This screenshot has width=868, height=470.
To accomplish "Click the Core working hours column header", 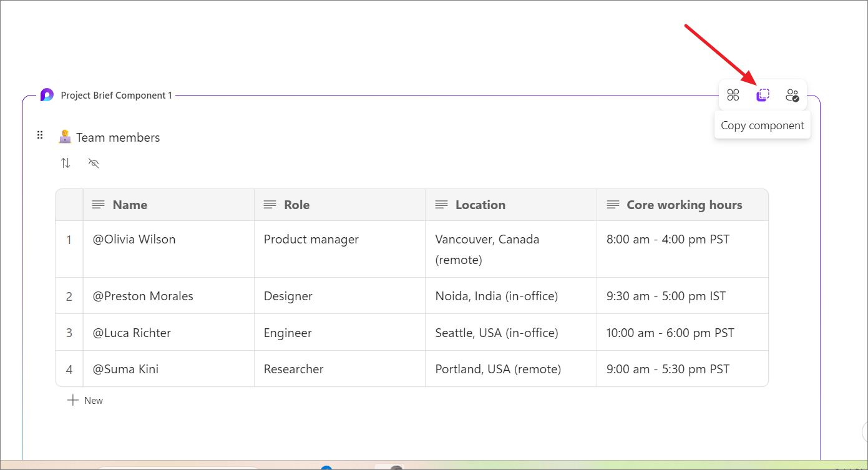I will pyautogui.click(x=684, y=205).
